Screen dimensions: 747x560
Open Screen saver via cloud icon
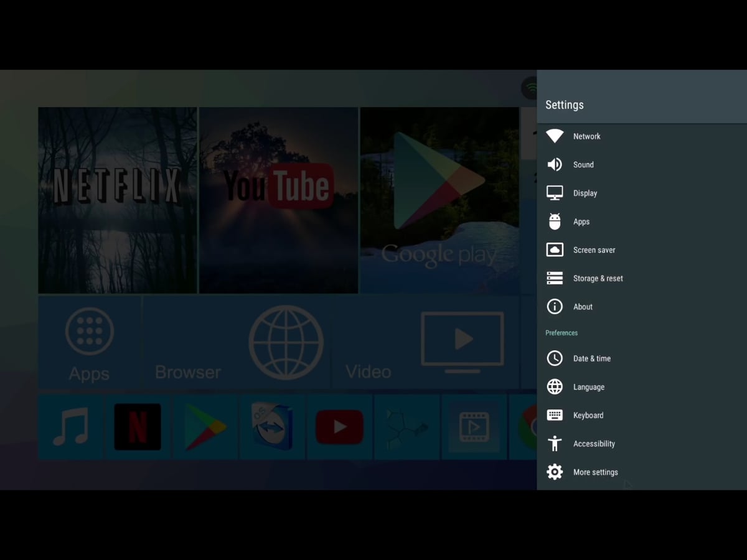554,250
